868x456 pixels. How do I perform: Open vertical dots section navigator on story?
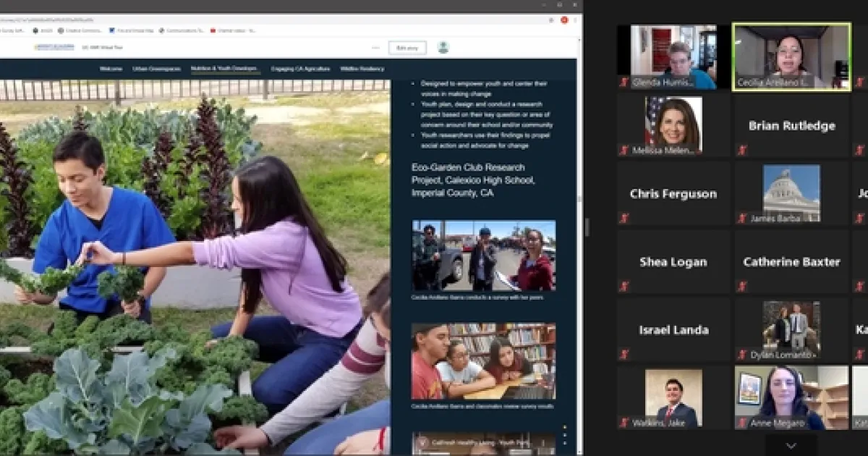coord(565,436)
